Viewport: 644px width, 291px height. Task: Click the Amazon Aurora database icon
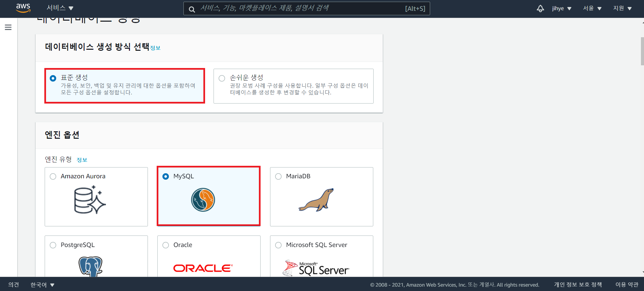click(90, 200)
